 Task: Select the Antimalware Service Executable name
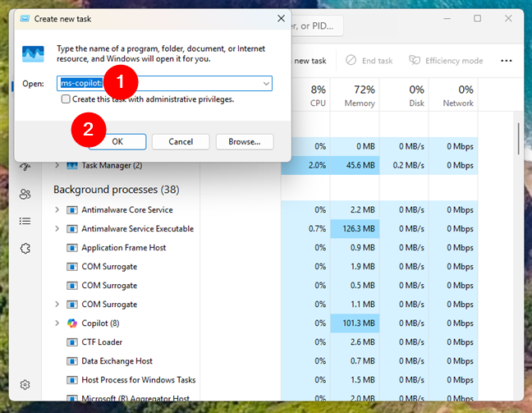point(137,229)
